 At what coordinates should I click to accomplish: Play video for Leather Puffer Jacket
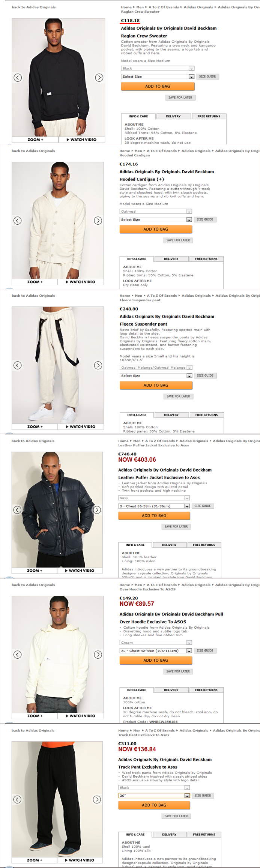coord(80,571)
